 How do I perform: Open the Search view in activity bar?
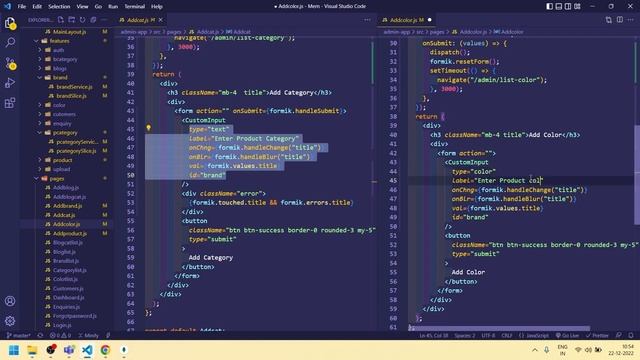tap(10, 42)
